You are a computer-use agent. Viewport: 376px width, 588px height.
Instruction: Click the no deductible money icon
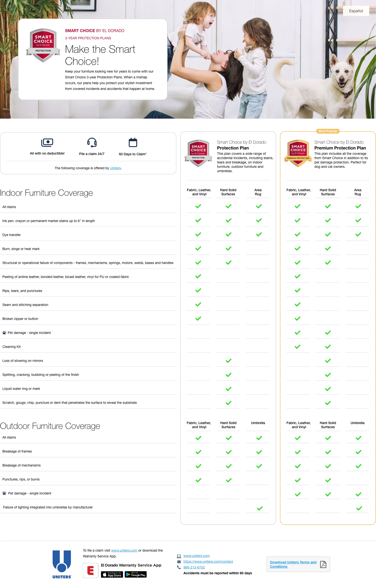47,142
